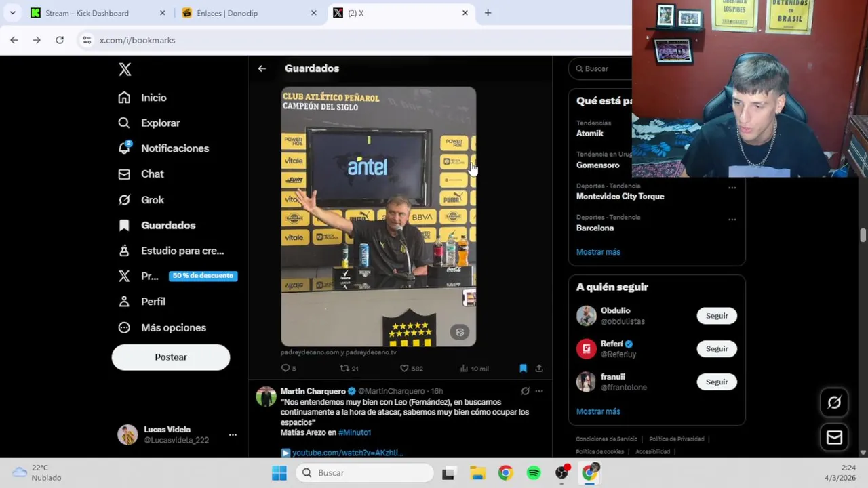Viewport: 868px width, 488px height.
Task: Open youtube.com/watch link in post
Action: (347, 453)
